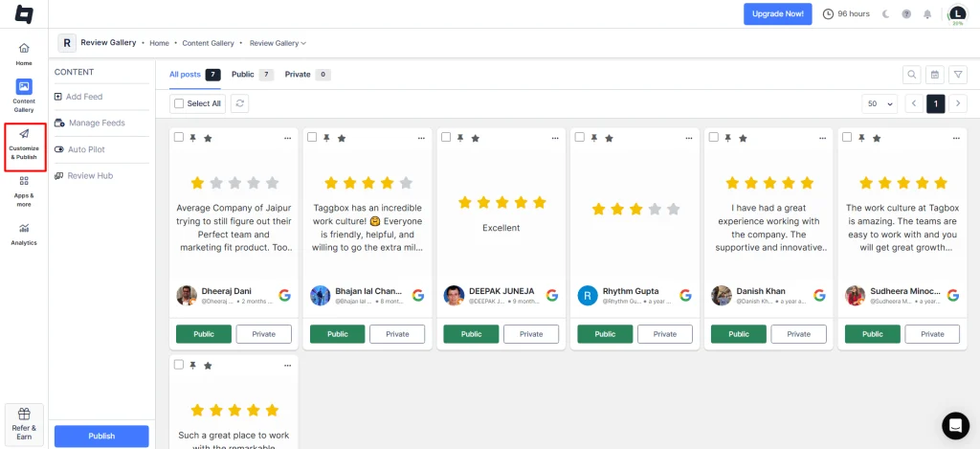Open Analytics in the sidebar
980x449 pixels.
click(x=24, y=235)
